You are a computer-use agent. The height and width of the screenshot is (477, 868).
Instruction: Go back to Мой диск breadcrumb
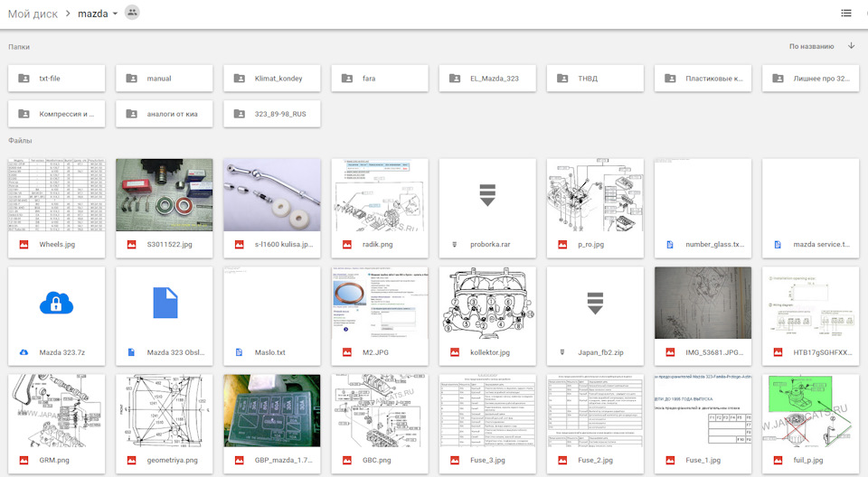[x=33, y=14]
